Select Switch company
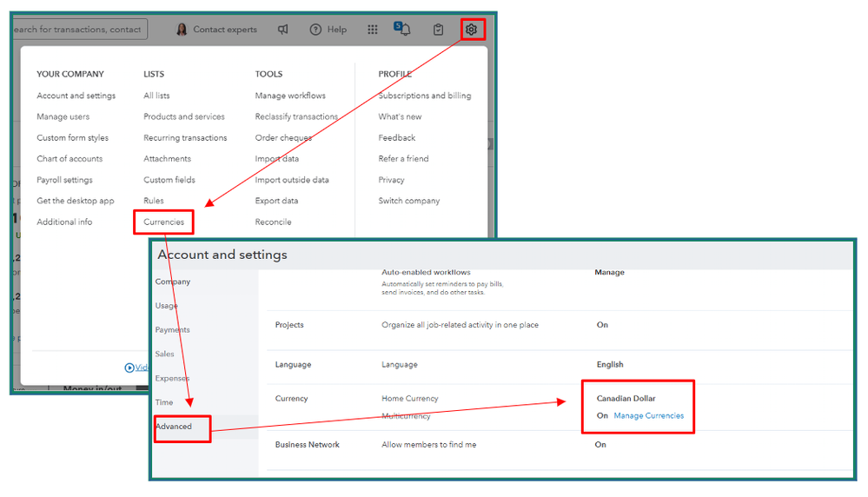Viewport: 868px width, 497px height. click(409, 201)
